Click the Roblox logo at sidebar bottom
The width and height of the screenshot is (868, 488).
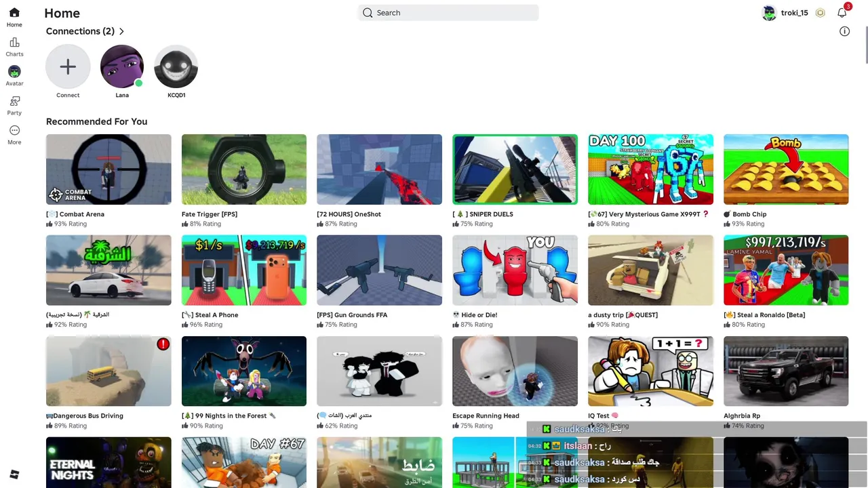pyautogui.click(x=14, y=474)
